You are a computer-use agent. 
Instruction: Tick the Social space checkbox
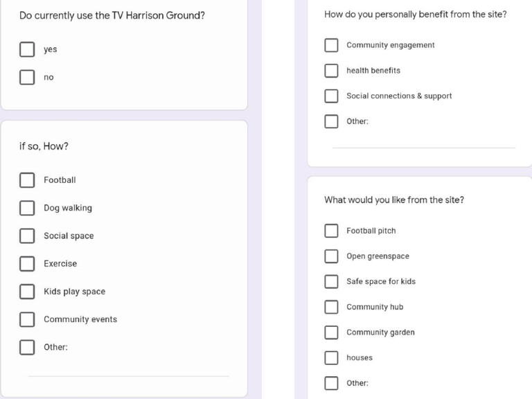[x=27, y=236]
